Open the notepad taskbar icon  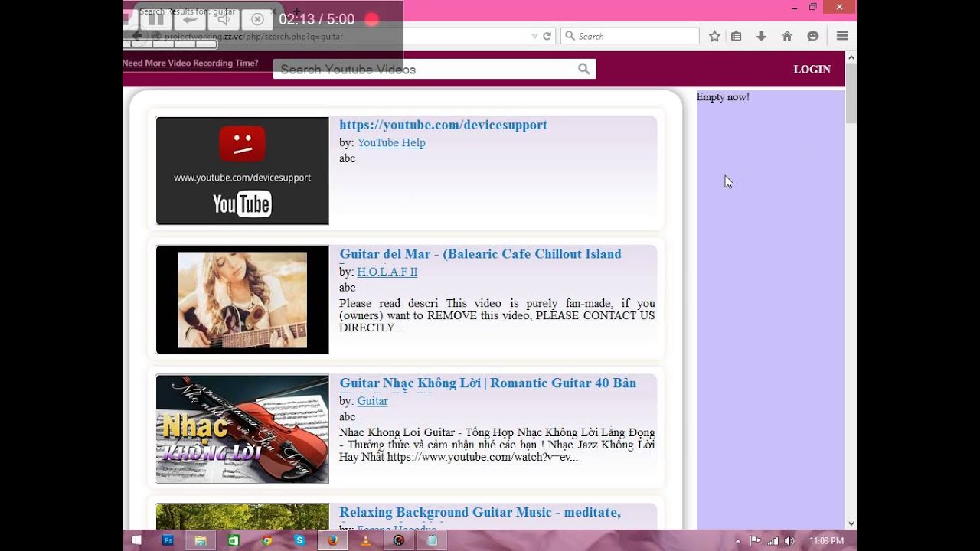click(432, 540)
